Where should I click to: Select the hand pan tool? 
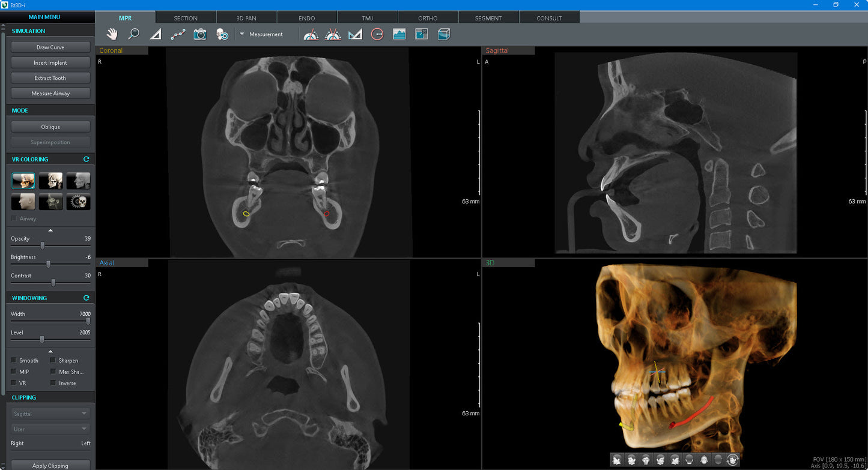(x=112, y=34)
